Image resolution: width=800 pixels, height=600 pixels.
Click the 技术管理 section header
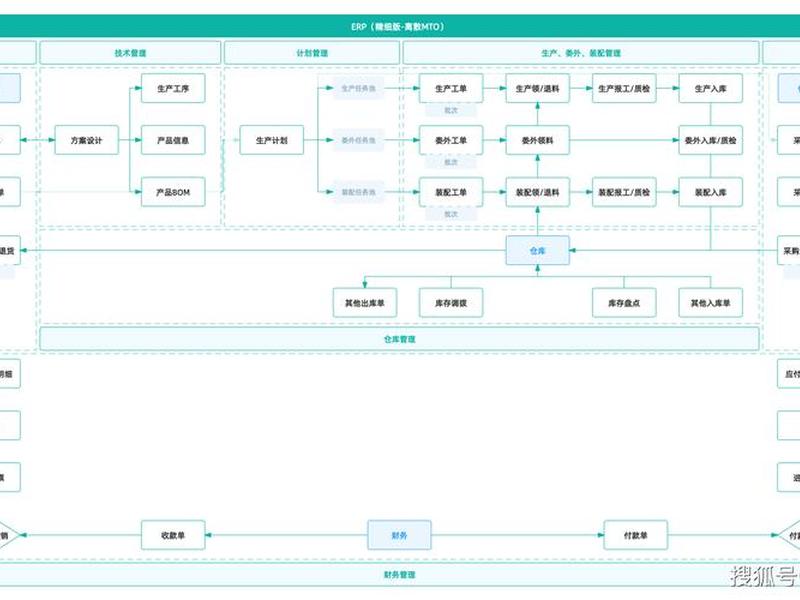click(130, 53)
